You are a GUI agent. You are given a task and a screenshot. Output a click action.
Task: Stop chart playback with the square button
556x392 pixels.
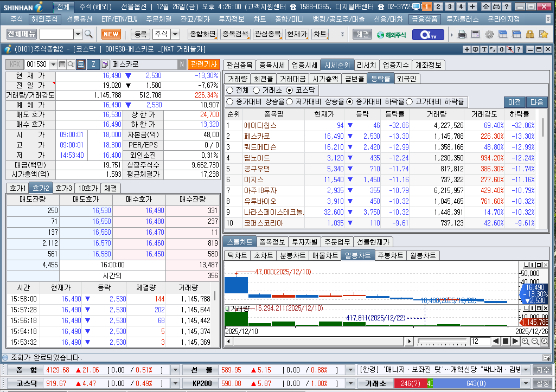tap(506, 342)
